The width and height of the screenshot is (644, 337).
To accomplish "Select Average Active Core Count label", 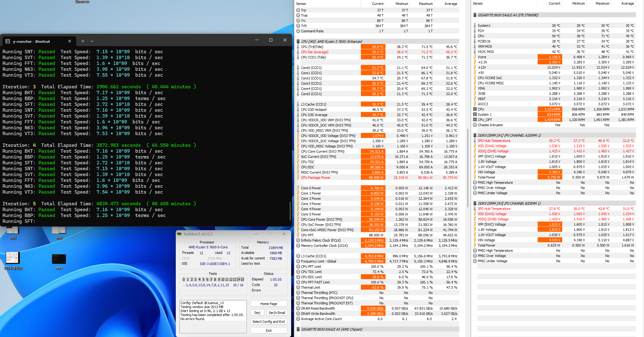I will pyautogui.click(x=321, y=319).
